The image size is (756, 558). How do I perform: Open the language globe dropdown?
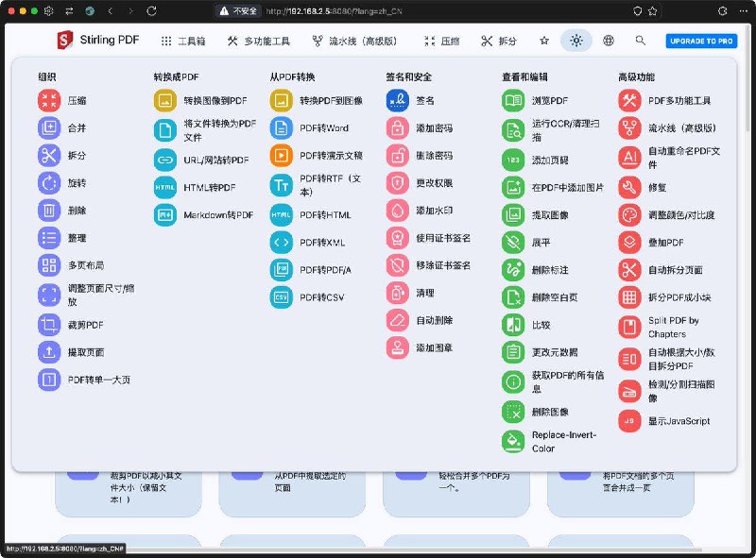pos(609,41)
